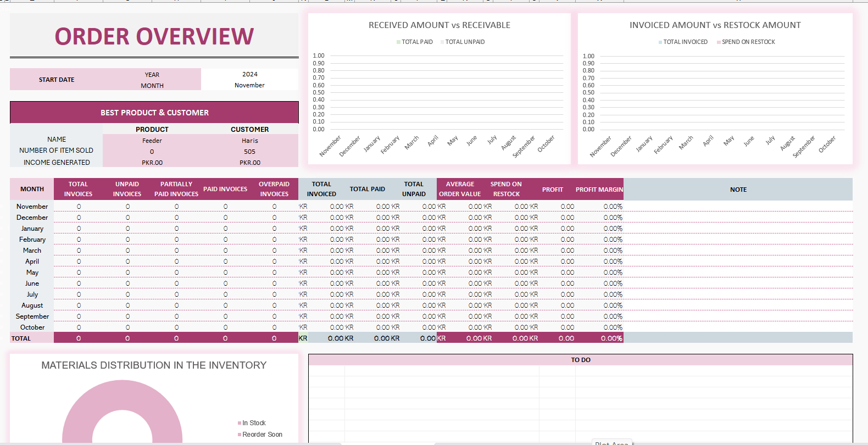Click the NOTE column header

coord(738,190)
